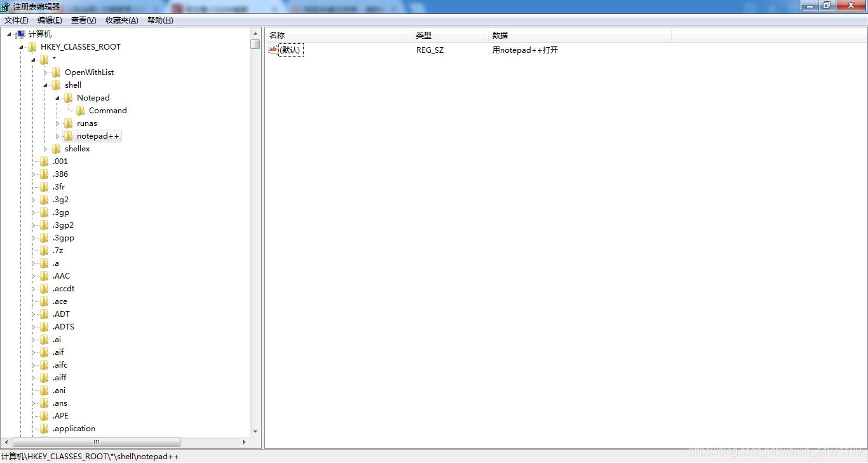The height and width of the screenshot is (463, 868).
Task: Click the notepad++ folder icon
Action: tap(67, 135)
